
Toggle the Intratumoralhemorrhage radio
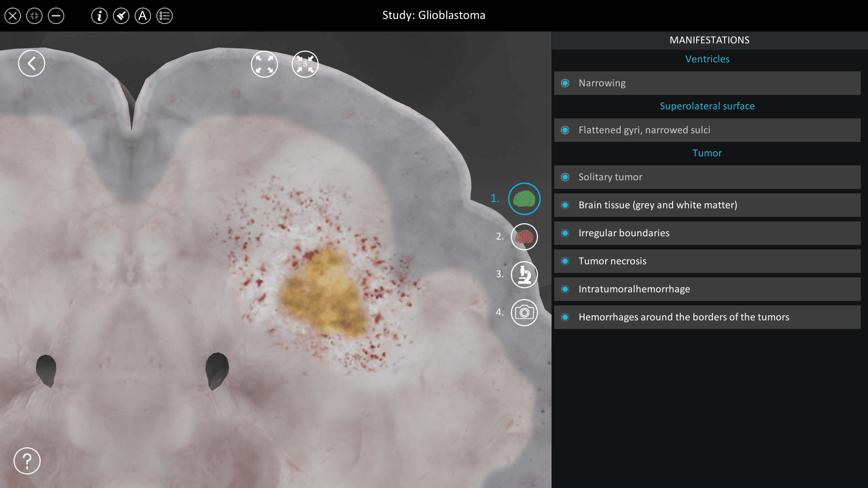pos(565,289)
